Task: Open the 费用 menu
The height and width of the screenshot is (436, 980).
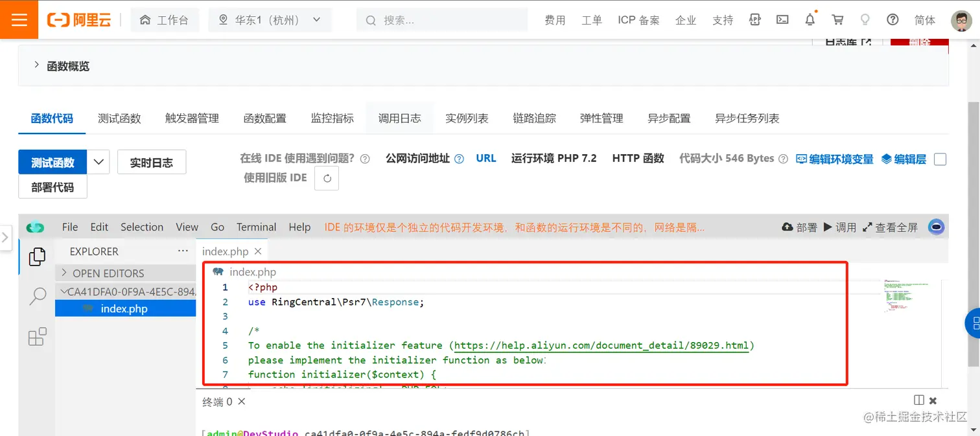Action: coord(555,20)
